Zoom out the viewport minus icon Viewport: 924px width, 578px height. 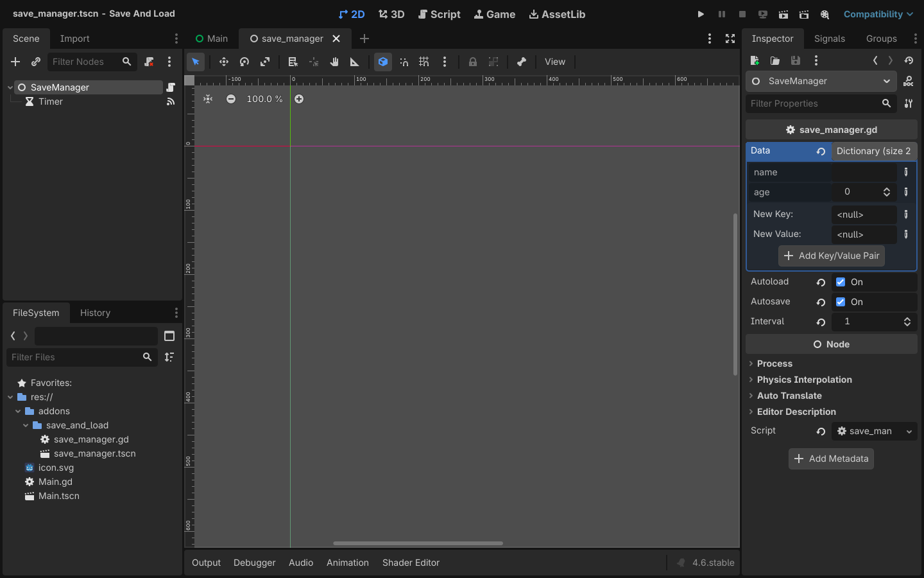231,99
